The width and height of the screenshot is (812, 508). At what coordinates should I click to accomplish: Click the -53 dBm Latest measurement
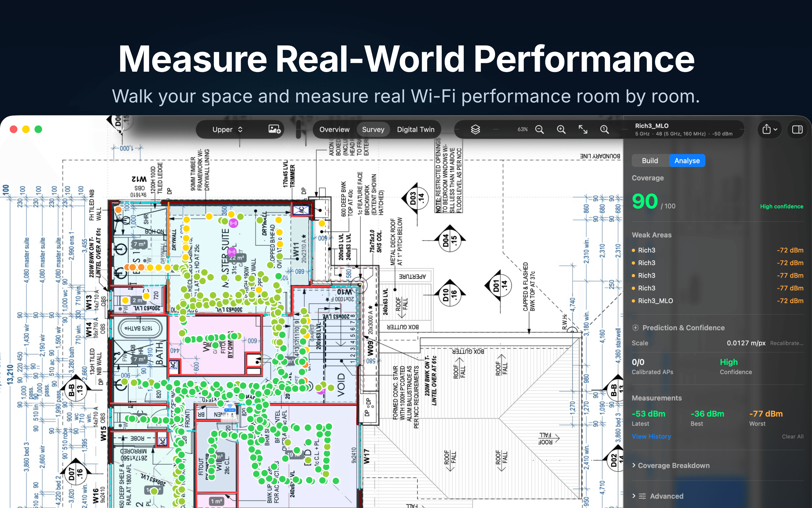point(648,414)
